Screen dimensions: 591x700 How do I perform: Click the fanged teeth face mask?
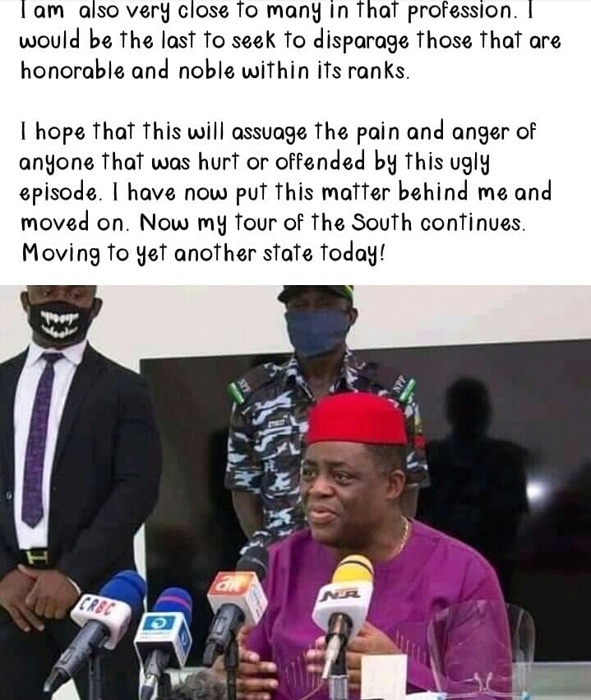click(62, 323)
